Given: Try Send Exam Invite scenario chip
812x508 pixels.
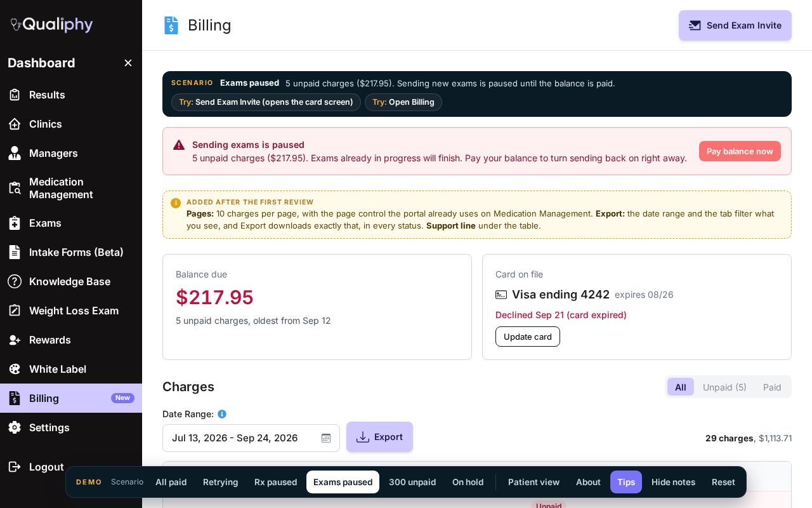Looking at the screenshot, I should (x=266, y=102).
